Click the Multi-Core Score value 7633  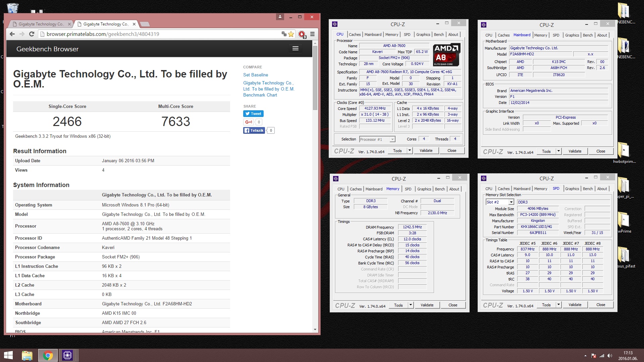(x=176, y=121)
